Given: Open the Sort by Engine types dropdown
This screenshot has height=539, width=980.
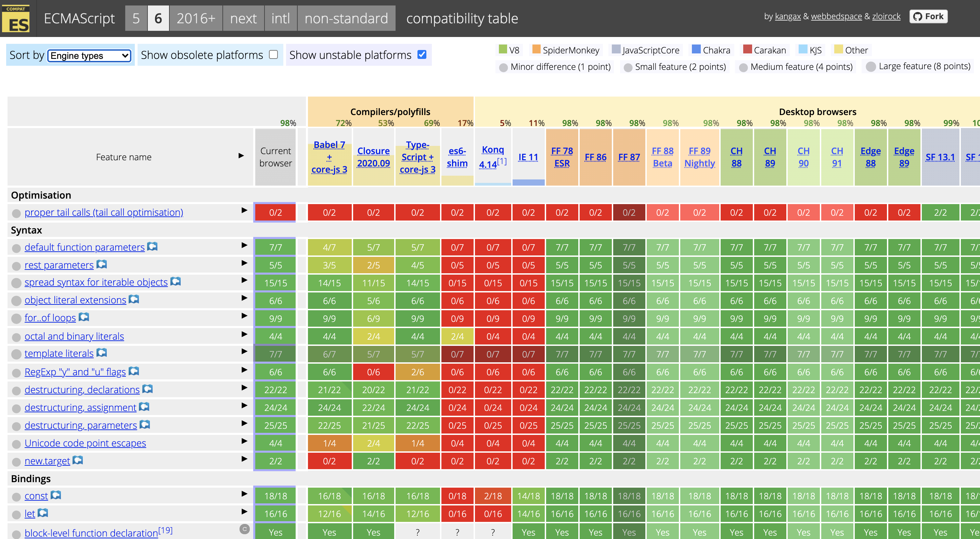Looking at the screenshot, I should pyautogui.click(x=89, y=55).
